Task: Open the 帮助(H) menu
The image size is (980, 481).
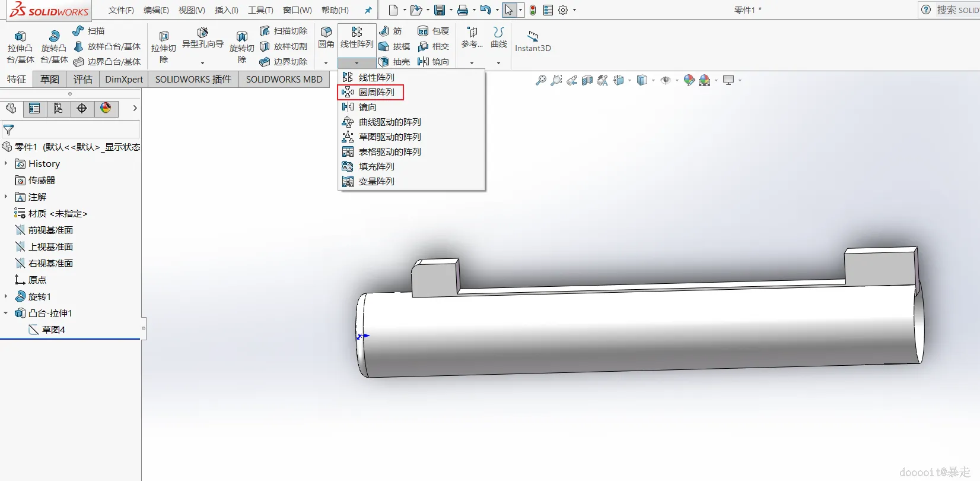Action: pyautogui.click(x=335, y=10)
